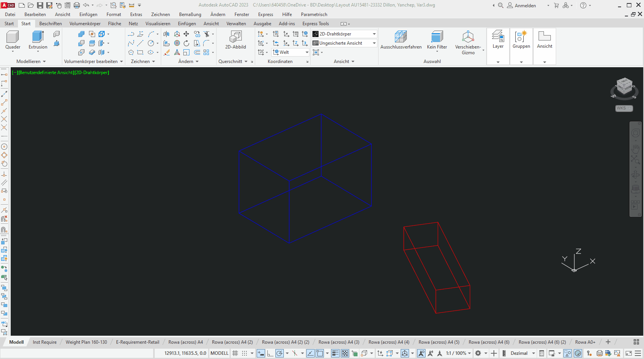The width and height of the screenshot is (644, 359).
Task: Click the Benutzerdefinierte Ansicht viewport label
Action: [x=46, y=73]
